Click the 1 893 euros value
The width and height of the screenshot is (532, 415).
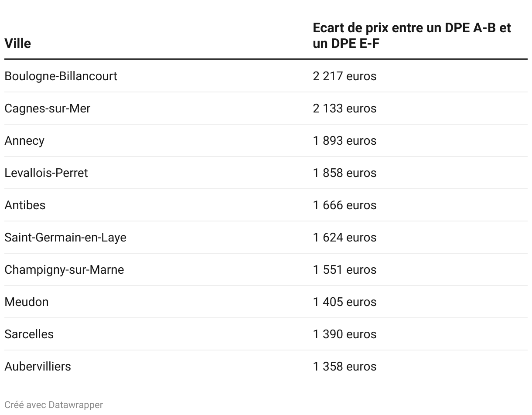coord(344,141)
